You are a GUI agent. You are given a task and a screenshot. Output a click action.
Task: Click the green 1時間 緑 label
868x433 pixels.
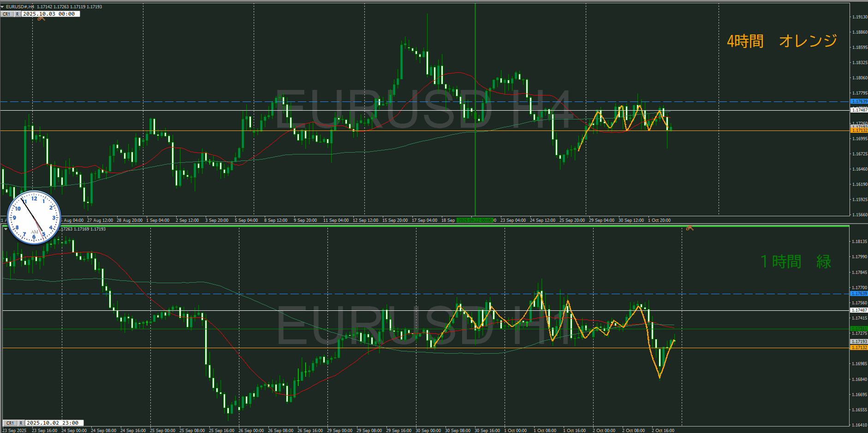[x=795, y=261]
